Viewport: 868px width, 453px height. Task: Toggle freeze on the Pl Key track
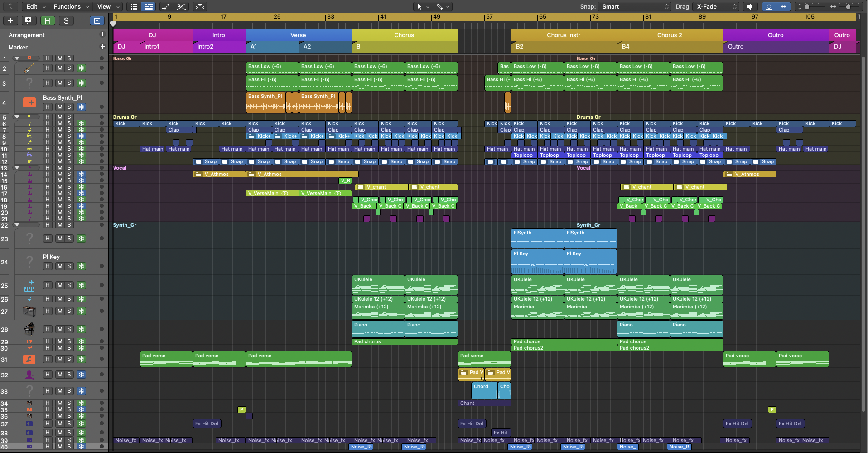coord(81,266)
